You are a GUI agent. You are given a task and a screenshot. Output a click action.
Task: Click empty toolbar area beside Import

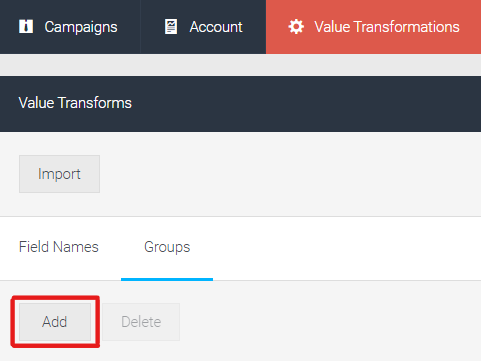tap(290, 174)
